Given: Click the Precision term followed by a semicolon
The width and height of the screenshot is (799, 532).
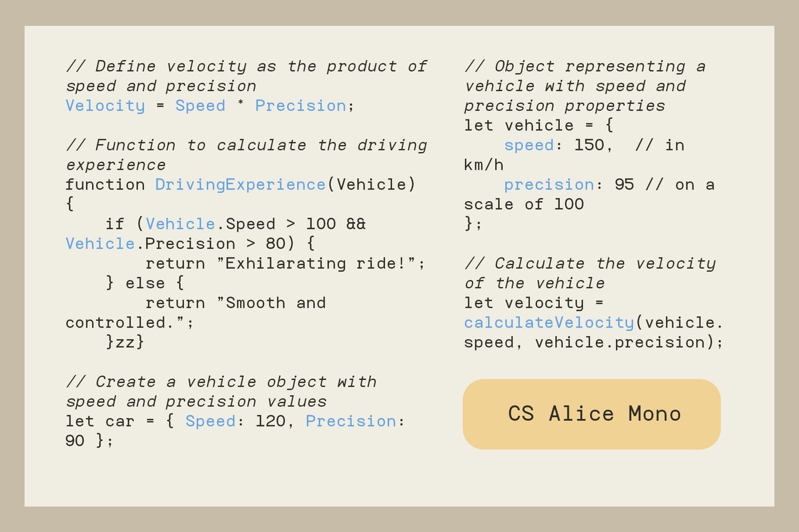Looking at the screenshot, I should (301, 106).
